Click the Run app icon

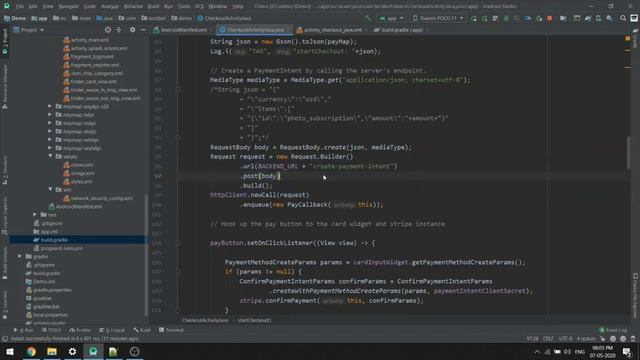[473, 18]
